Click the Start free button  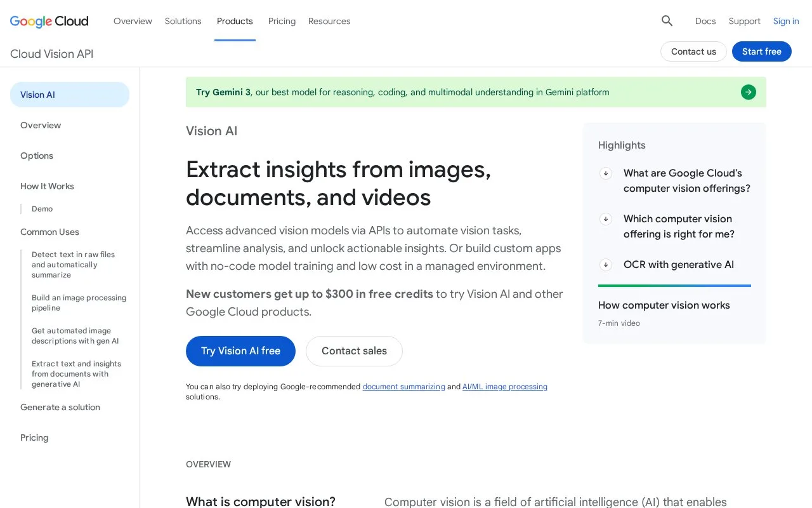762,51
